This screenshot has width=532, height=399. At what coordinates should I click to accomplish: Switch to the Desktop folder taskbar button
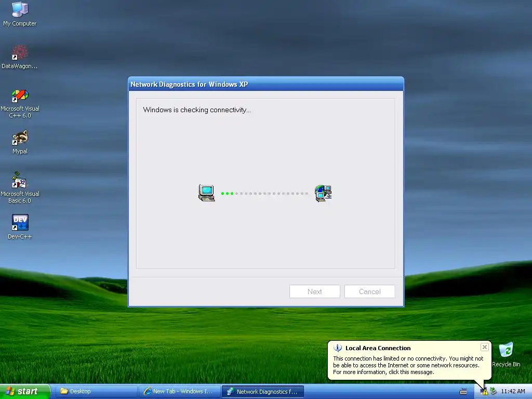click(96, 391)
